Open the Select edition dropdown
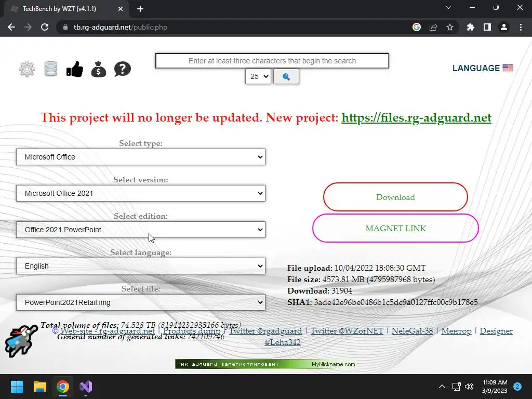This screenshot has width=532, height=399. pyautogui.click(x=141, y=230)
